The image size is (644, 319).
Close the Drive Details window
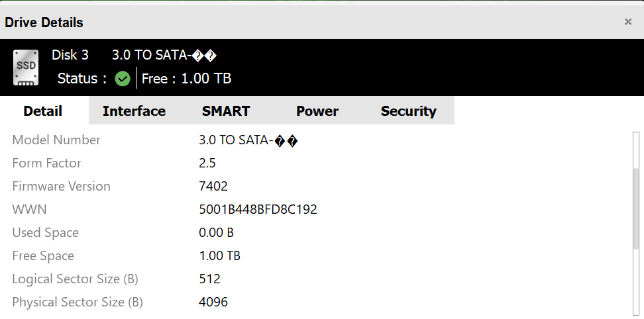tap(628, 22)
